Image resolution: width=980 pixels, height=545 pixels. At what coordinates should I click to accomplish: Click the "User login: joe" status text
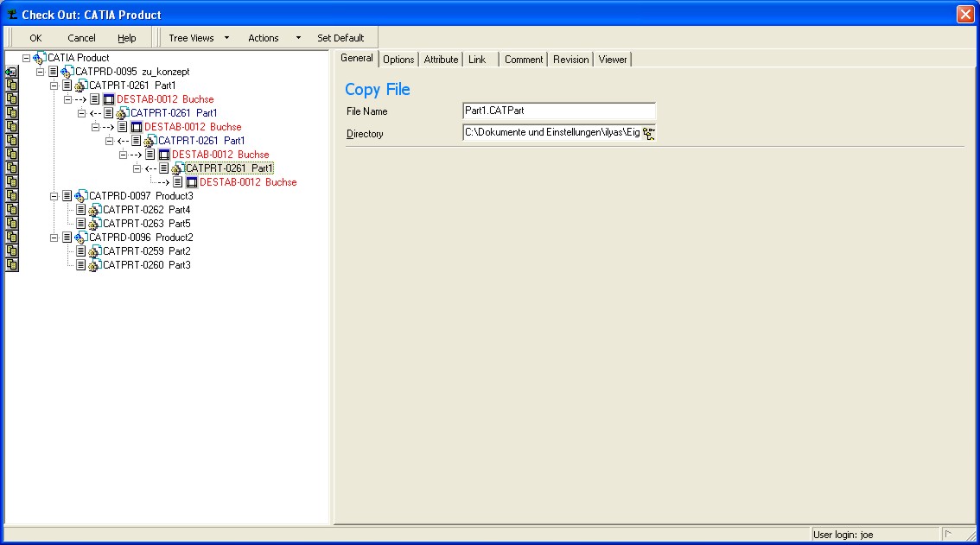[843, 535]
